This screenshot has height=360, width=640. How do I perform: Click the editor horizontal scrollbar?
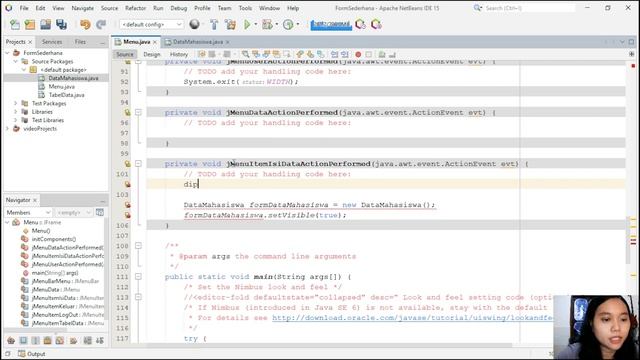329,345
